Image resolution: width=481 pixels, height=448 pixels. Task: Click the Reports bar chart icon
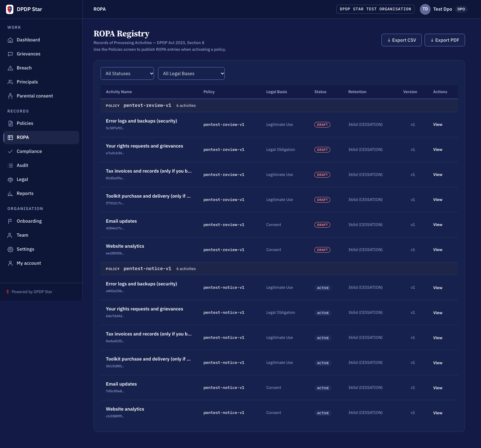(10, 194)
